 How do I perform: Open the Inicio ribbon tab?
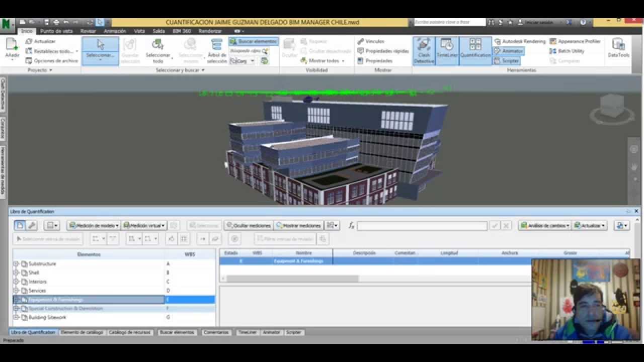pyautogui.click(x=27, y=31)
